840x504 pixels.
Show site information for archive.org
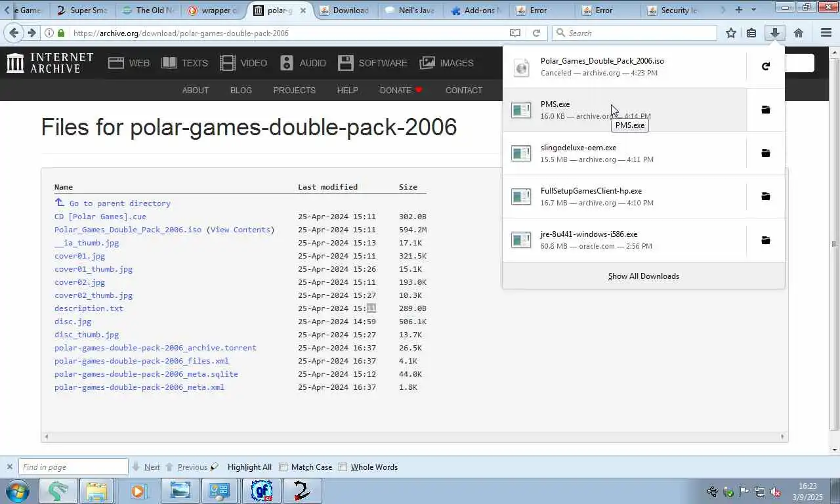49,33
